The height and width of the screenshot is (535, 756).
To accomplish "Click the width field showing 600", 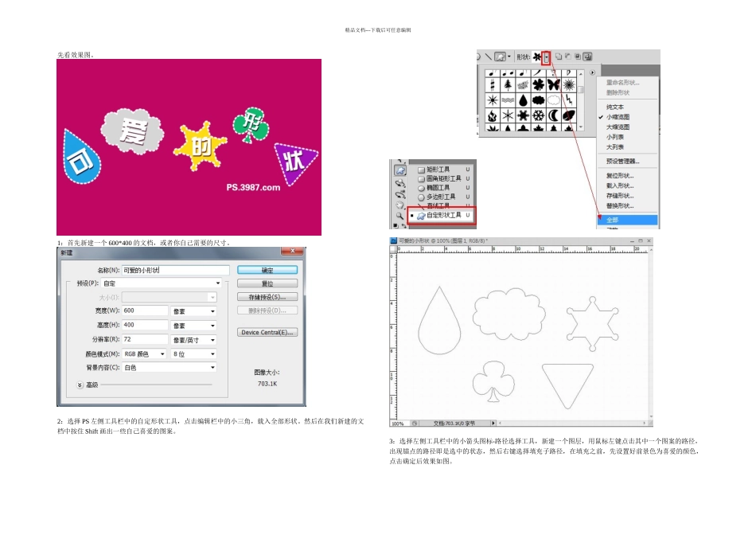I will (145, 310).
